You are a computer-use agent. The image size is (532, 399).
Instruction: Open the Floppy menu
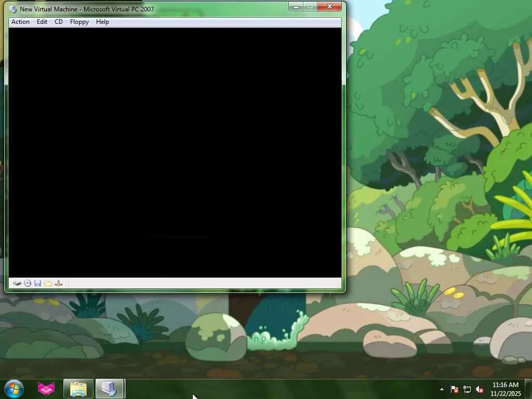click(79, 22)
